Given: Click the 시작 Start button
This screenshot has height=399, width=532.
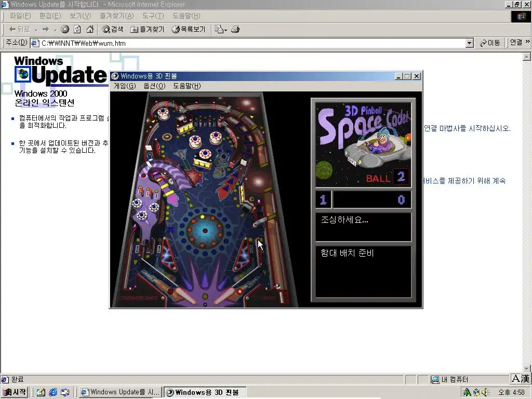Looking at the screenshot, I should point(14,392).
